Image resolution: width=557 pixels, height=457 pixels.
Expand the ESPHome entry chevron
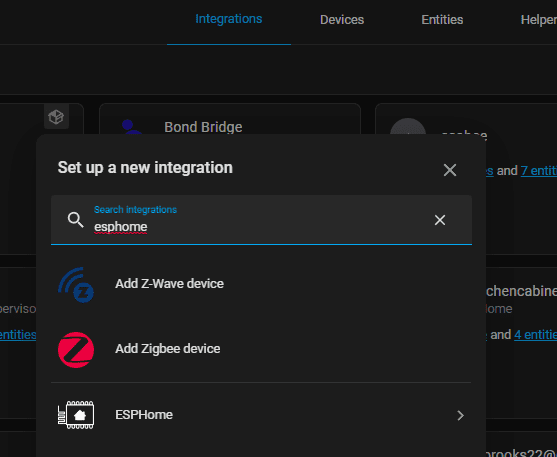pyautogui.click(x=460, y=415)
